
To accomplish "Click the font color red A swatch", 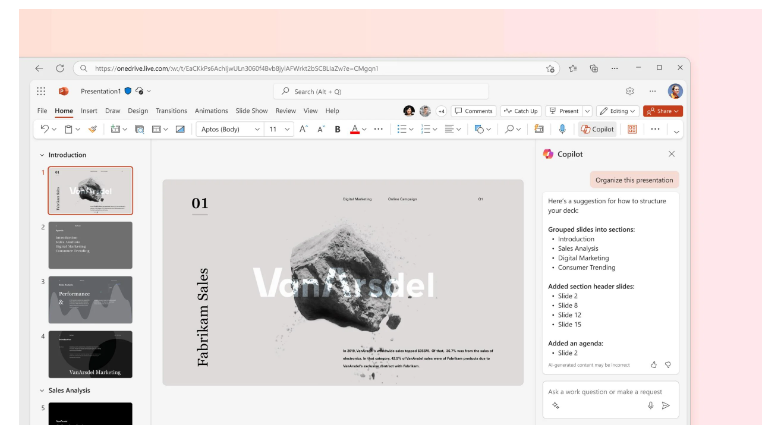I will pos(355,129).
